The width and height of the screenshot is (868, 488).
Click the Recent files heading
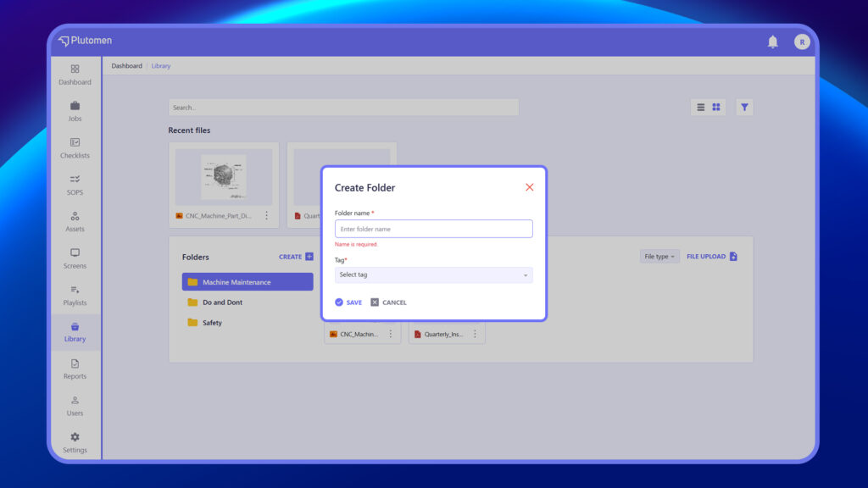pos(189,130)
